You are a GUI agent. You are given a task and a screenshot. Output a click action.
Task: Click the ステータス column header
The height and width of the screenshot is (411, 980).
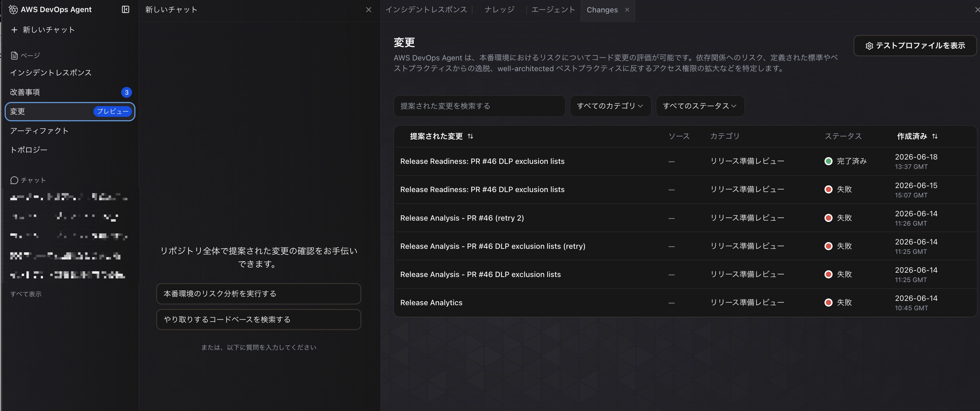coord(843,136)
